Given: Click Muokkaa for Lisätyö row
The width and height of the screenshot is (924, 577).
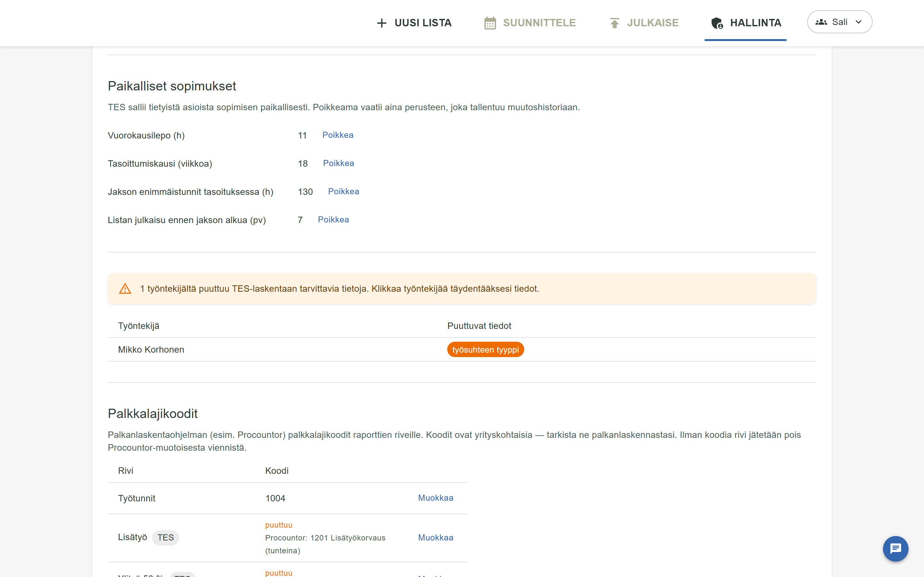Looking at the screenshot, I should pyautogui.click(x=436, y=538).
